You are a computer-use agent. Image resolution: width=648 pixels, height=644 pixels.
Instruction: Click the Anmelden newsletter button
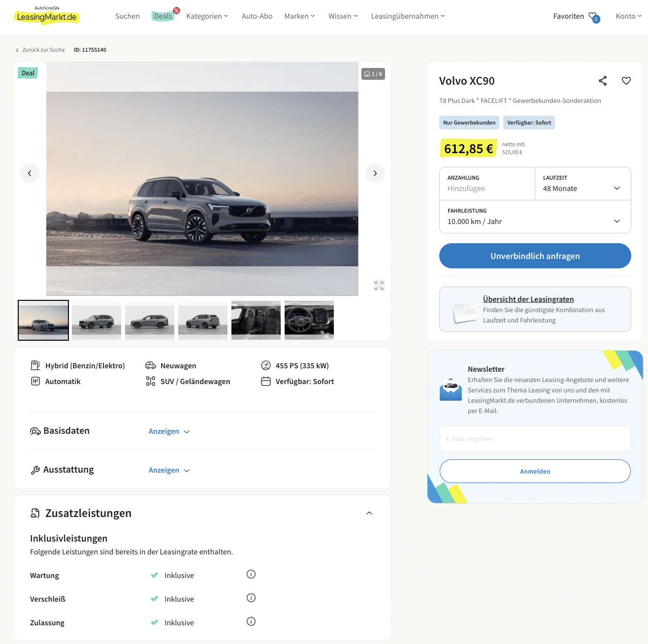[535, 471]
